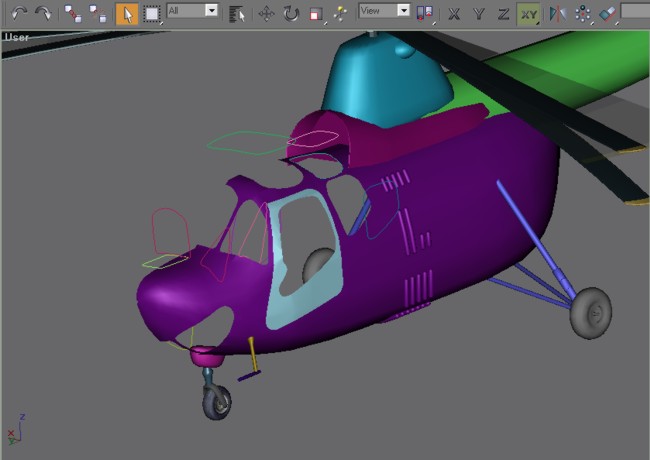Click the 'User' viewport label
The image size is (650, 460).
pos(15,37)
